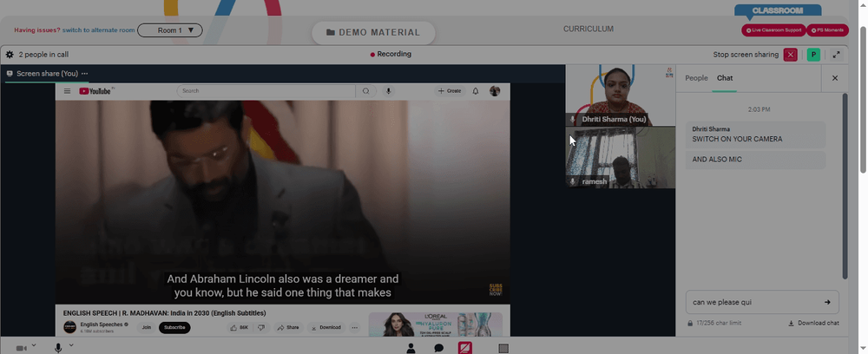Like the video with the 86K thumbs-up
Screen dimensions: 868x354
(240, 327)
